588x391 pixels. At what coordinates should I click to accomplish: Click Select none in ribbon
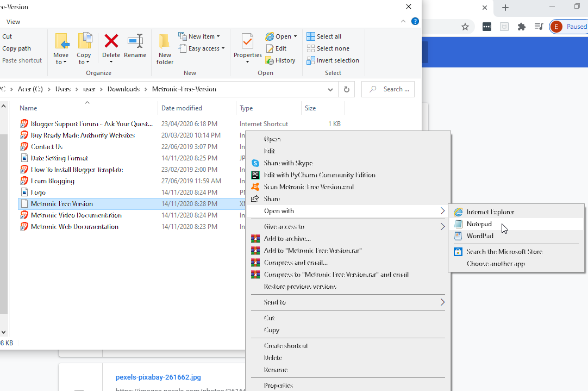pos(328,48)
